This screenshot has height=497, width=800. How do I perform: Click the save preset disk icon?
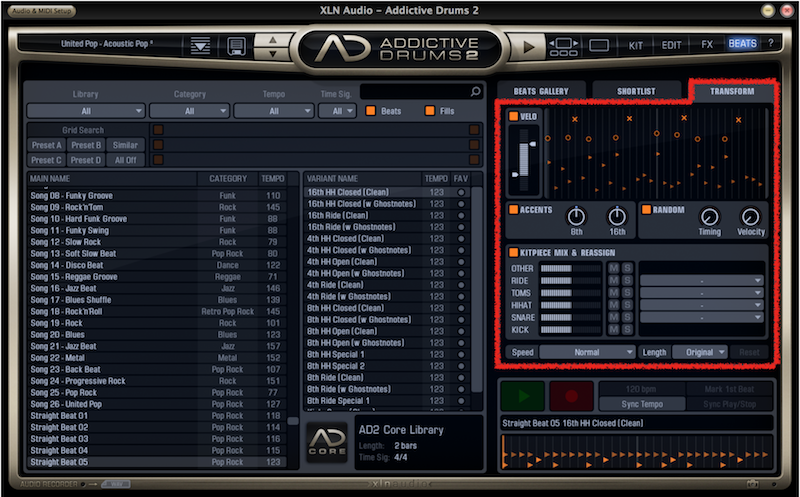236,46
